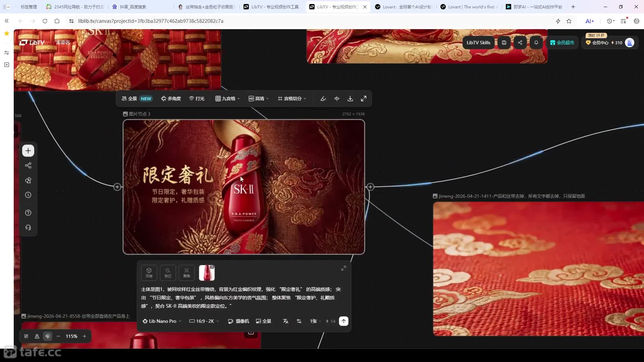The height and width of the screenshot is (362, 644).
Task: Switch to the 抖音_百度搜索 browser tab
Action: [x=141, y=7]
